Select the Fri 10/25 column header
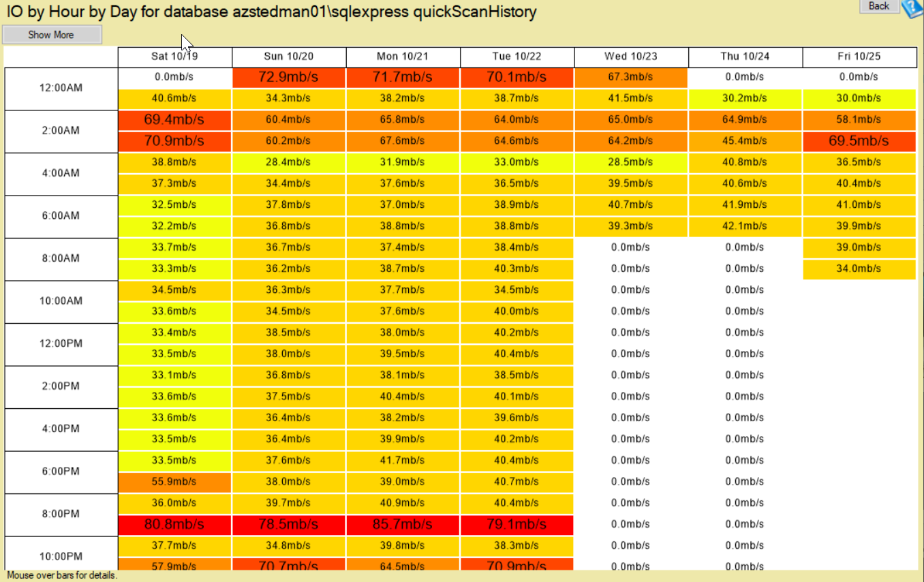The height and width of the screenshot is (582, 924). coord(859,57)
